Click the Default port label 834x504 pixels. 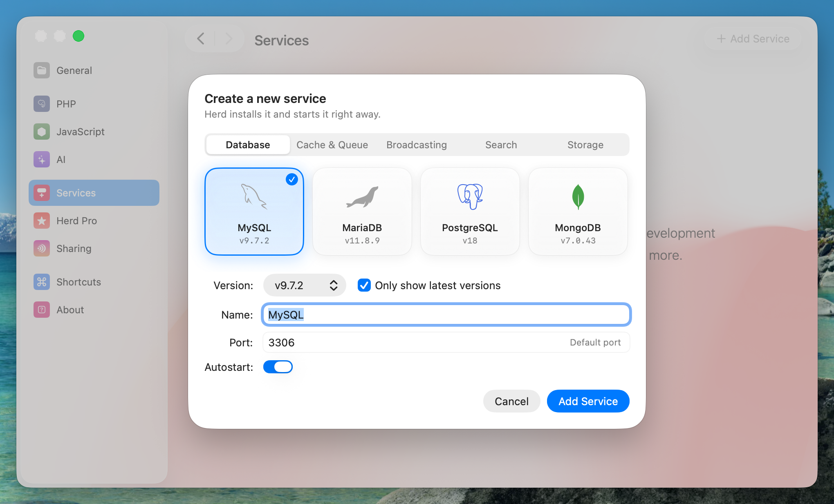tap(595, 342)
